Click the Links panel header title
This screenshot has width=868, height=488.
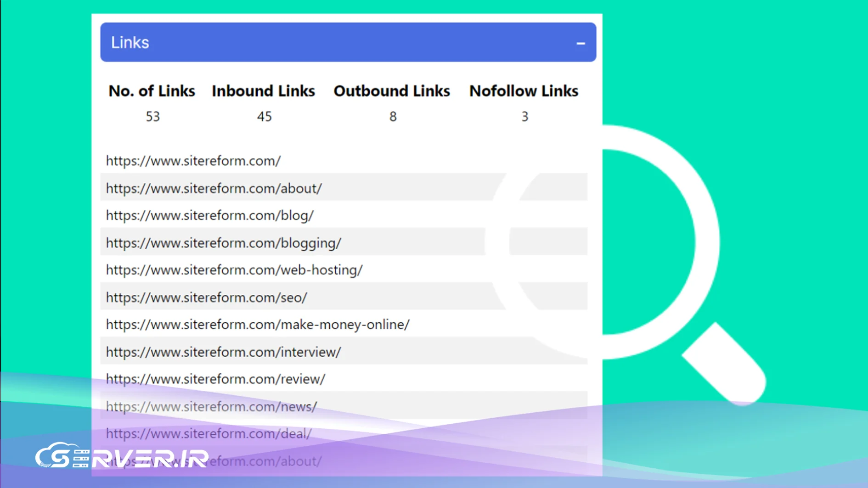[x=130, y=43]
